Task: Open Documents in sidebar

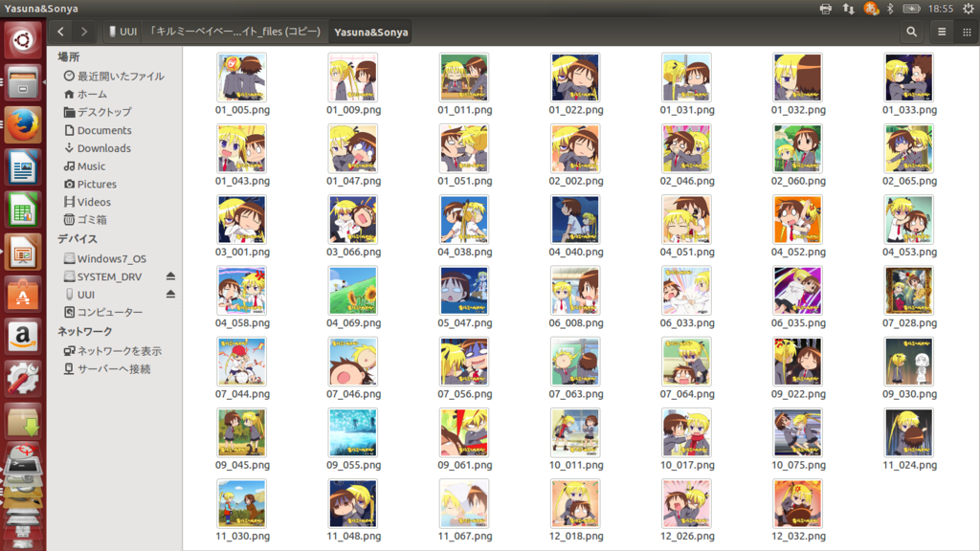Action: pyautogui.click(x=98, y=130)
